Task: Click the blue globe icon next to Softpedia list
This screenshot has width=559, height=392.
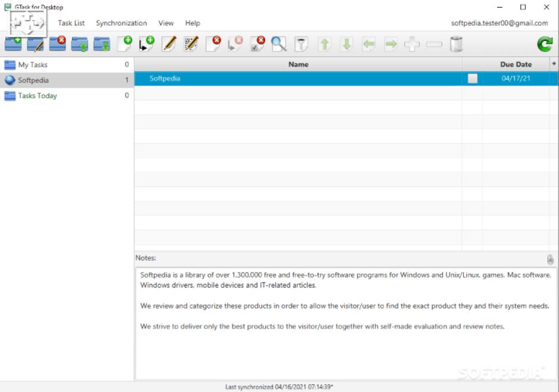Action: click(x=10, y=80)
